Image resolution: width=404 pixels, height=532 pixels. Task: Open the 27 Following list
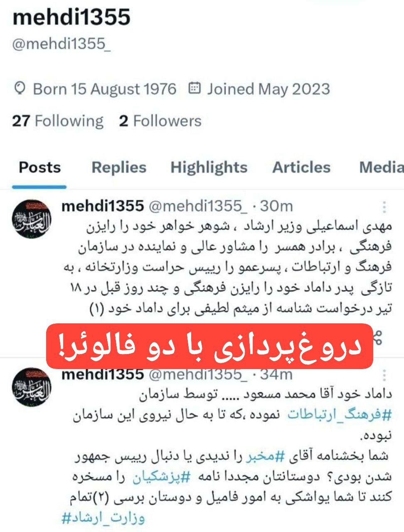coord(58,121)
